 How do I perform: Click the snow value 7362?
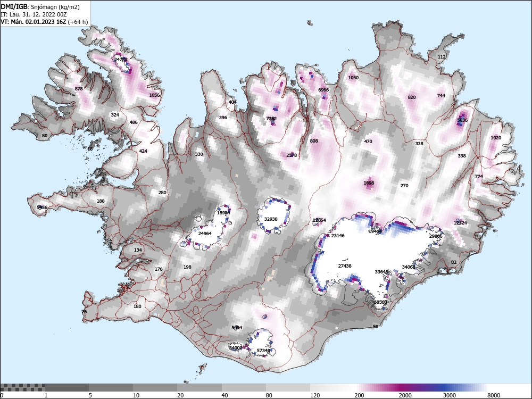[x=271, y=119]
